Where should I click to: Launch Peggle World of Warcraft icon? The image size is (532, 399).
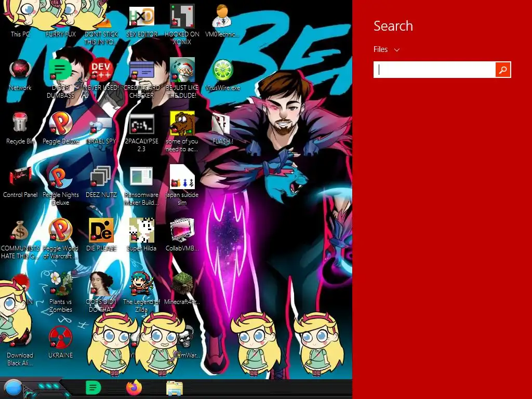tap(60, 230)
